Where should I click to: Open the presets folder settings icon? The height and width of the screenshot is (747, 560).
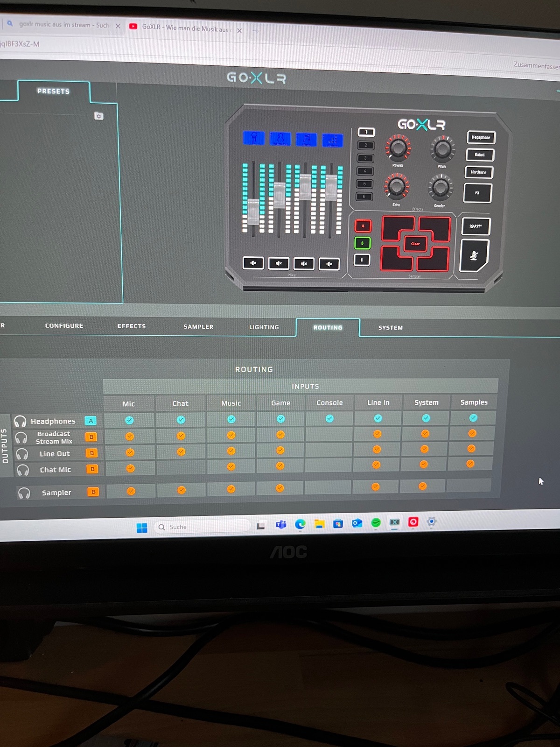98,116
